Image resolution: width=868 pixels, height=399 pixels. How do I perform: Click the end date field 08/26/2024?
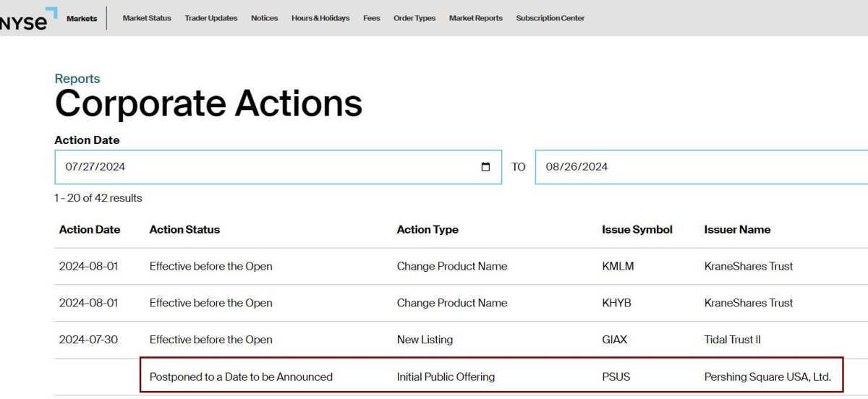point(694,167)
